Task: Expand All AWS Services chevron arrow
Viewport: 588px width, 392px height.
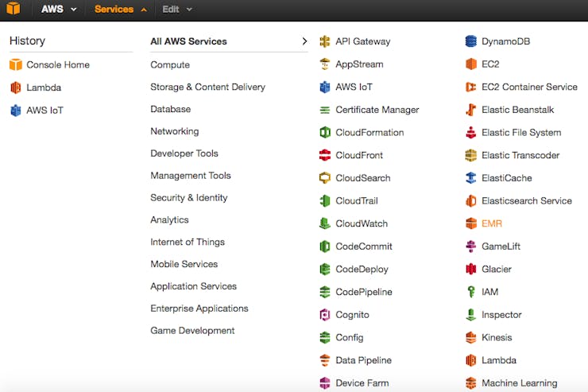Action: (304, 41)
